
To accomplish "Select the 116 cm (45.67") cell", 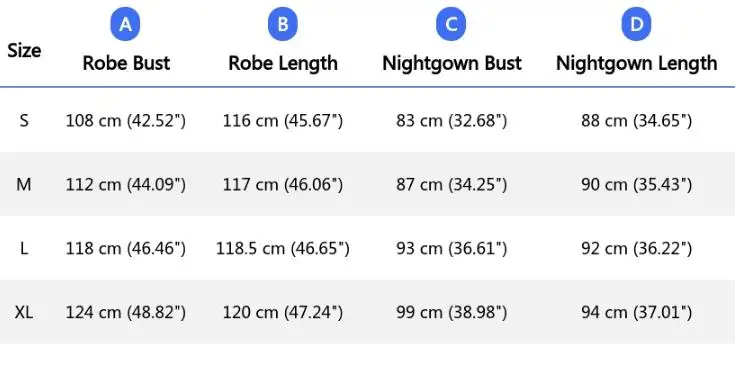I will tap(283, 121).
